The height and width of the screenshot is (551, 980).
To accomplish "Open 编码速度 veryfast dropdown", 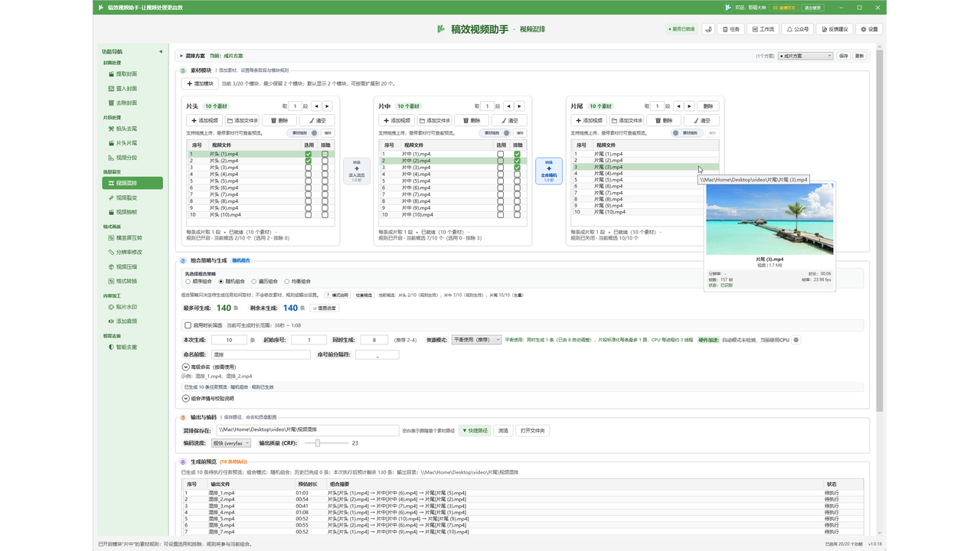I will [x=232, y=443].
